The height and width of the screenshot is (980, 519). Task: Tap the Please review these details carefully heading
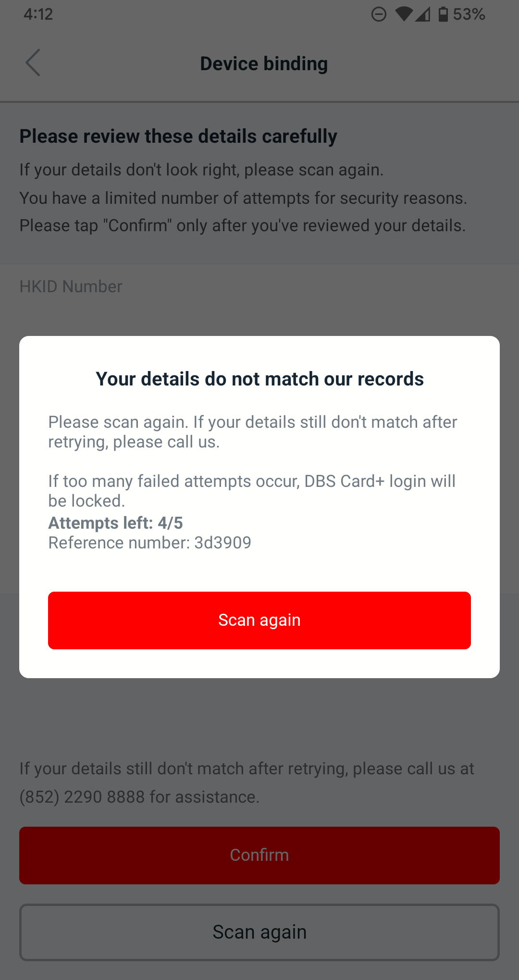click(x=178, y=136)
